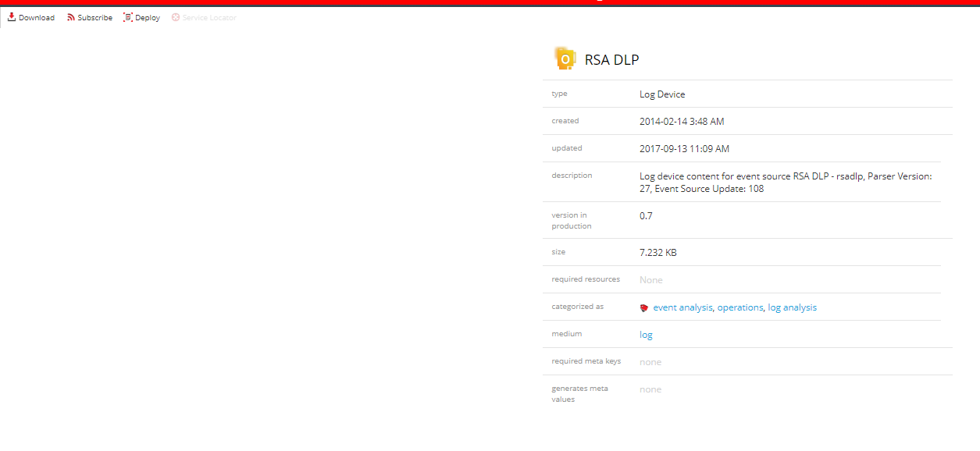Click the 'description' field label

pos(572,176)
